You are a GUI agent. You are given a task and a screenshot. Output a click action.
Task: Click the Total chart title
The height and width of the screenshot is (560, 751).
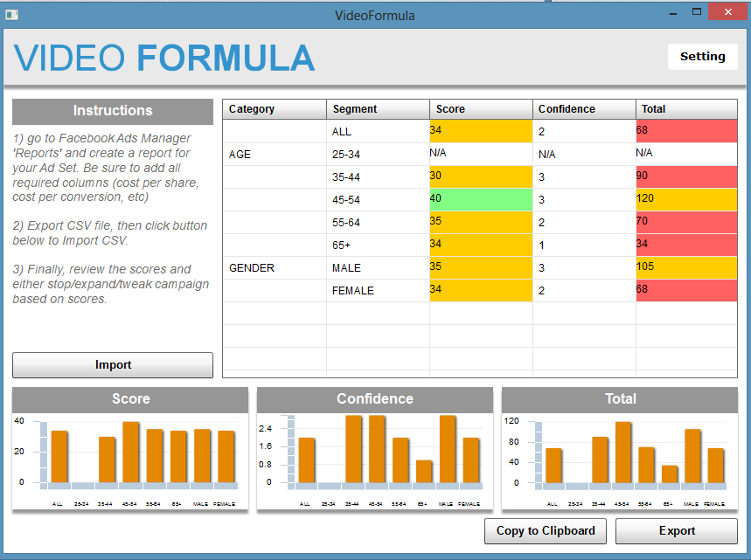click(x=620, y=399)
